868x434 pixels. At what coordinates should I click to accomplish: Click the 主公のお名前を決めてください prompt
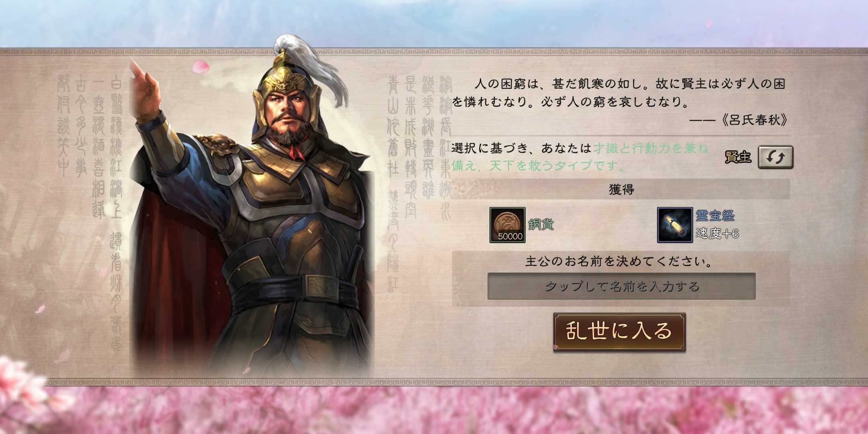click(619, 262)
